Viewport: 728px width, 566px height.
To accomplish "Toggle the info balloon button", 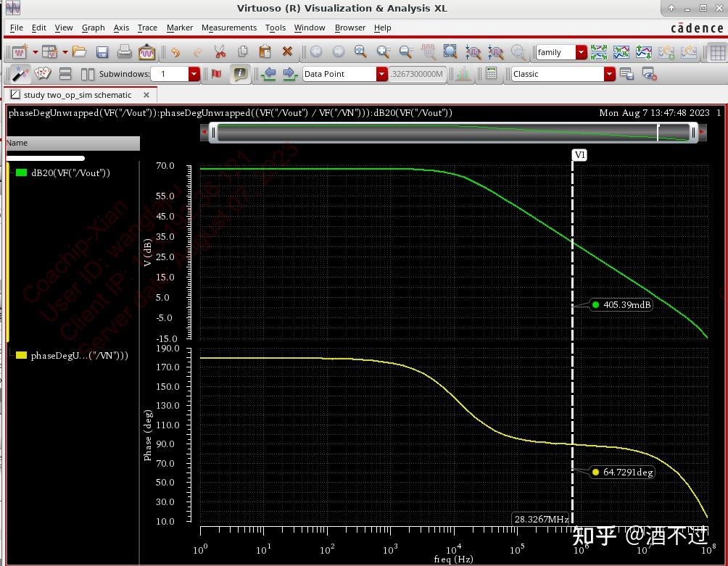I will pyautogui.click(x=239, y=74).
